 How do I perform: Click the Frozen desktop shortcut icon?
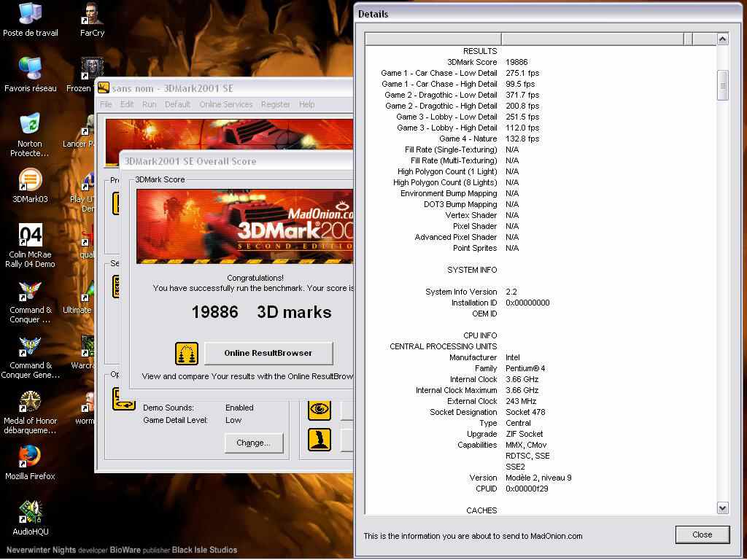click(91, 69)
